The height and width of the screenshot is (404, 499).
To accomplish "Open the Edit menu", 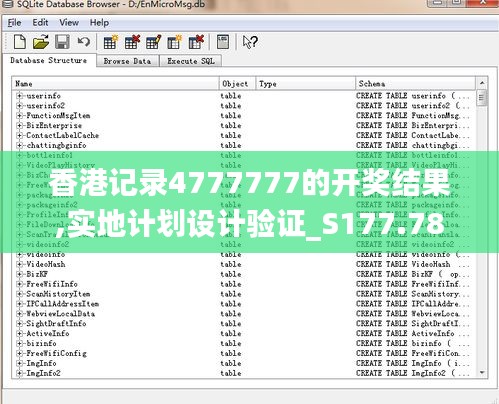I will 40,23.
